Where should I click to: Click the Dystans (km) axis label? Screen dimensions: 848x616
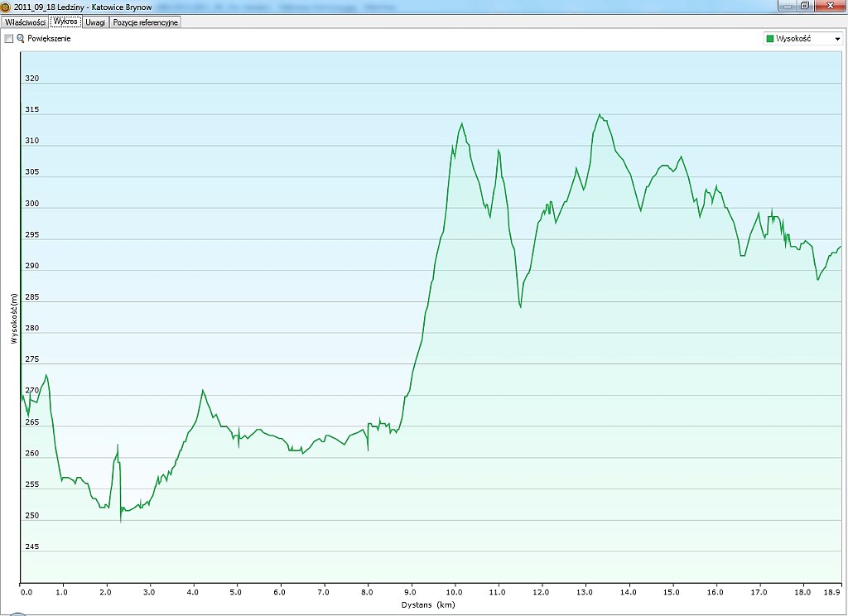428,605
